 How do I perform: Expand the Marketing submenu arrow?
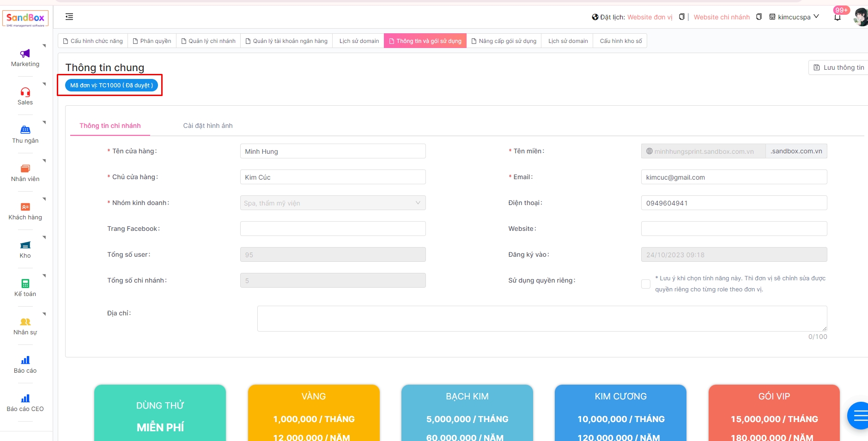(44, 46)
